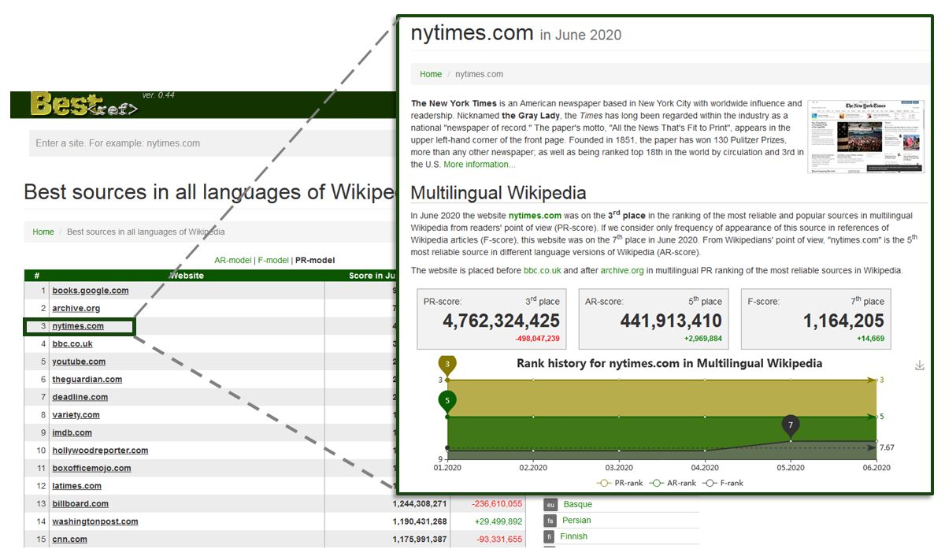Click the change value +29,499,892
Viewport: 945px width, 560px height.
pyautogui.click(x=499, y=521)
